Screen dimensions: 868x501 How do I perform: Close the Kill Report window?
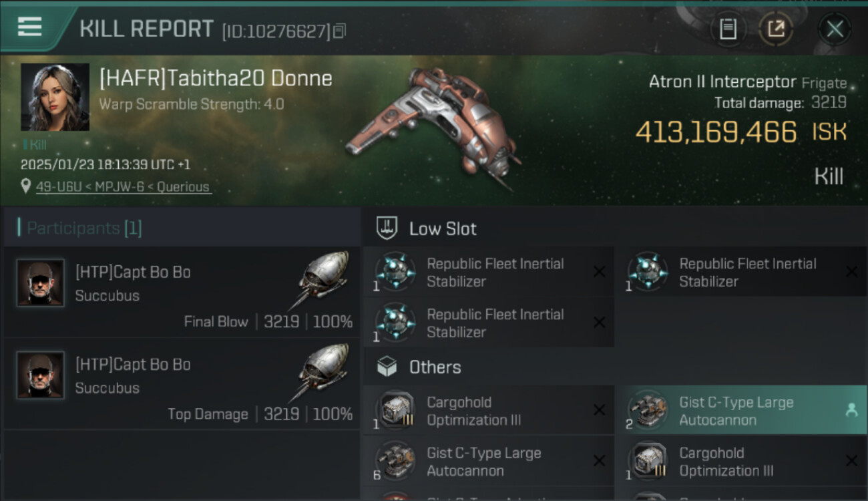[835, 29]
